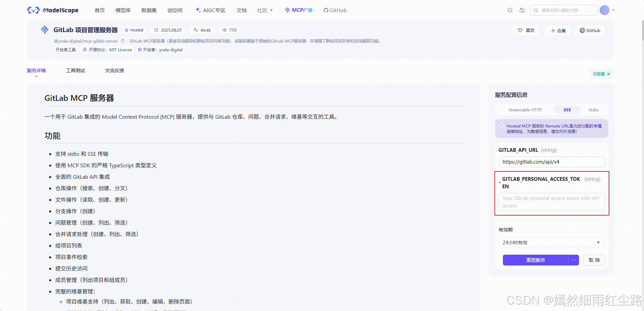Open the 创空间 nav item
This screenshot has height=311, width=644.
pyautogui.click(x=175, y=10)
